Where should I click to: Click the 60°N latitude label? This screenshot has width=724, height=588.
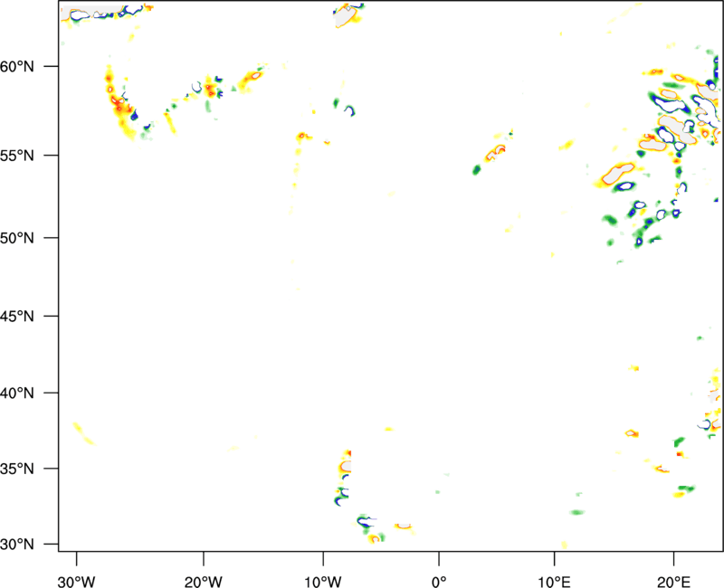pos(17,66)
